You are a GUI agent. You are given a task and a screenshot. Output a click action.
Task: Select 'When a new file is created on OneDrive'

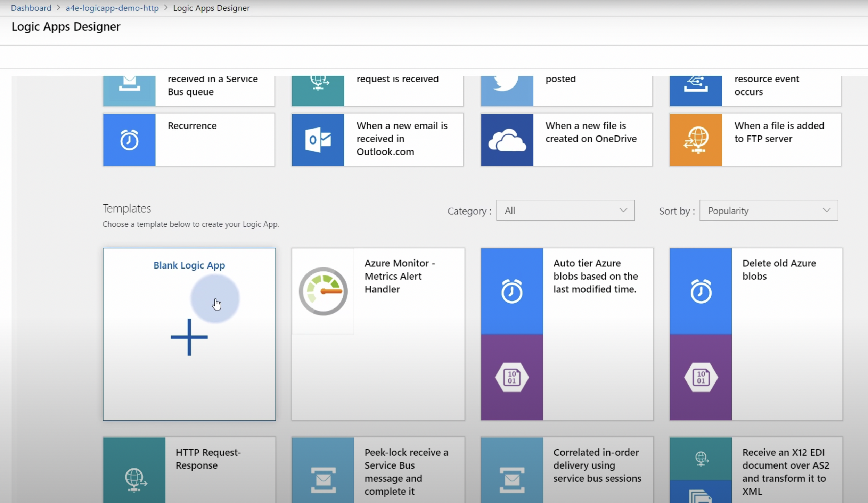click(591, 132)
